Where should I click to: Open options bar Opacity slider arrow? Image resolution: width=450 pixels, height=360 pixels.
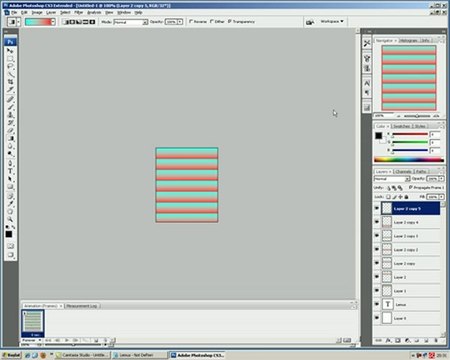(180, 22)
